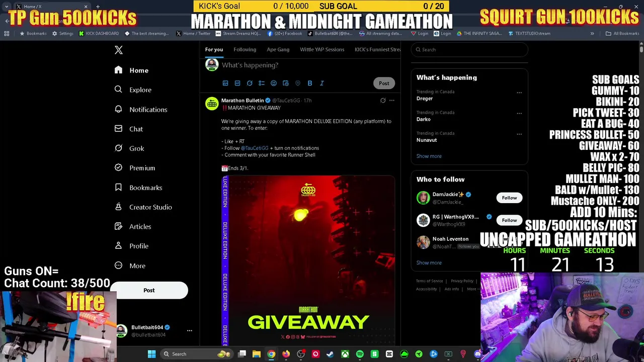Viewport: 644px width, 362px height.
Task: Open the Profile person icon
Action: (x=118, y=246)
